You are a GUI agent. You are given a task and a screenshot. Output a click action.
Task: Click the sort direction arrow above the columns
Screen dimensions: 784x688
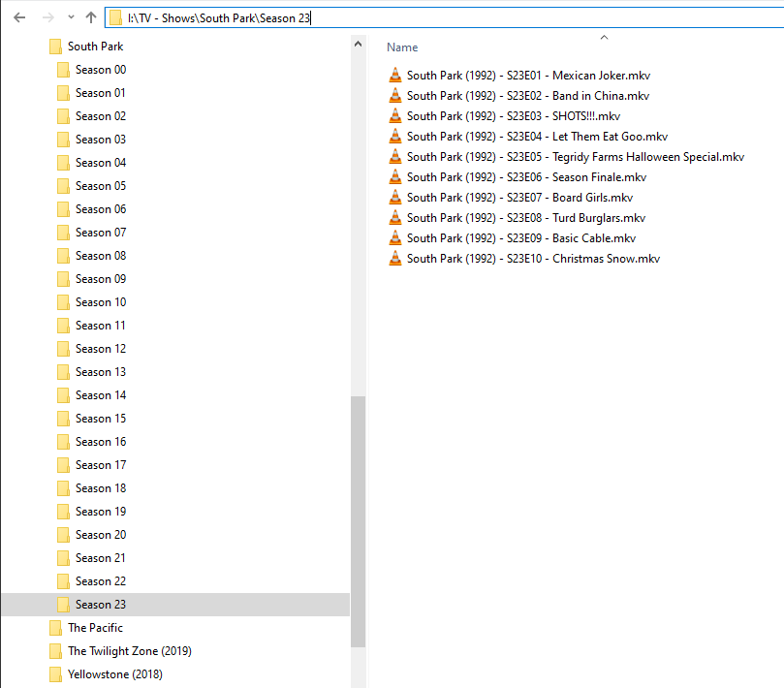604,38
